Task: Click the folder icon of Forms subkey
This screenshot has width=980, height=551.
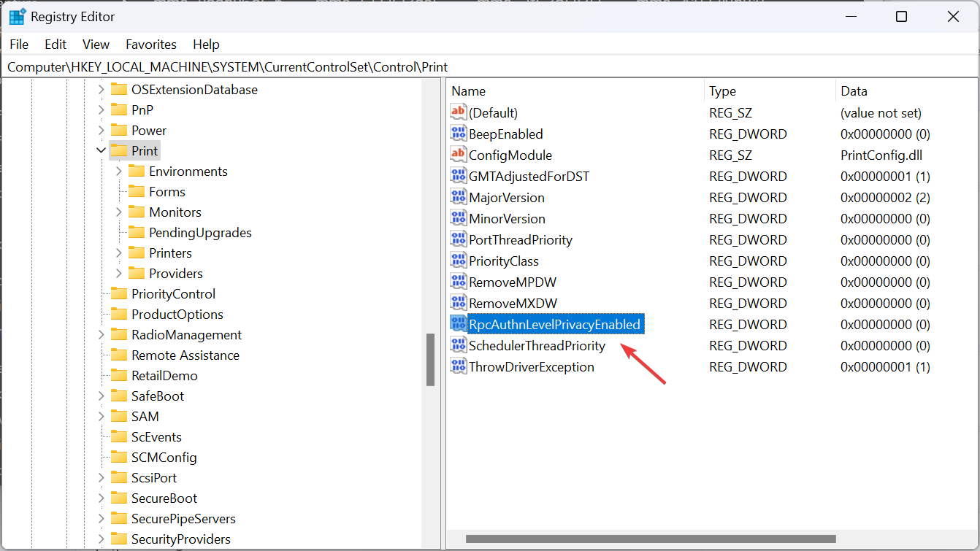Action: click(137, 191)
